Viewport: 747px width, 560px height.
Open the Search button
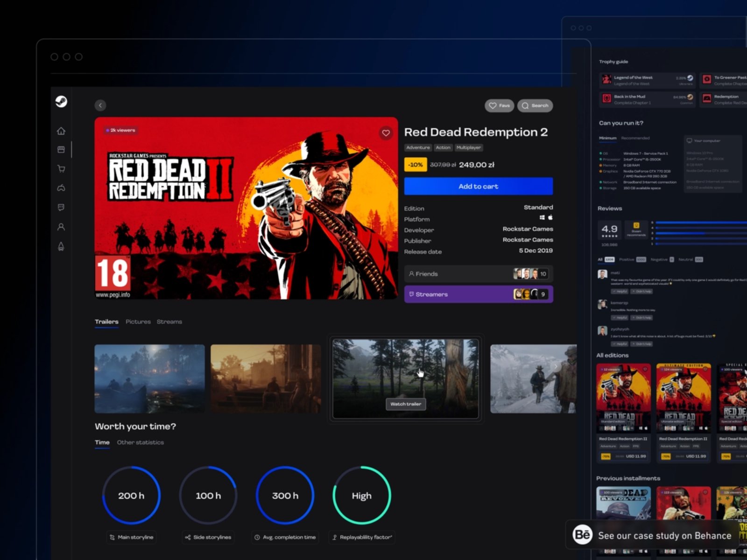[x=535, y=105]
